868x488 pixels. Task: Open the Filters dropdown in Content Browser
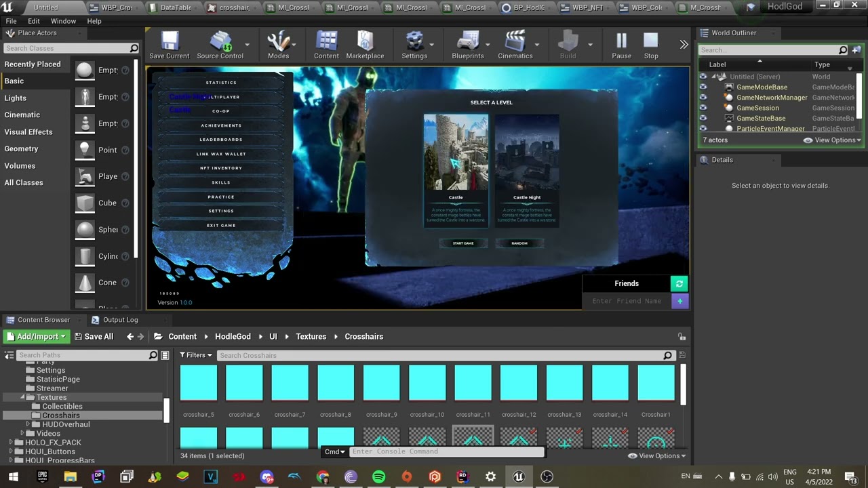click(196, 355)
